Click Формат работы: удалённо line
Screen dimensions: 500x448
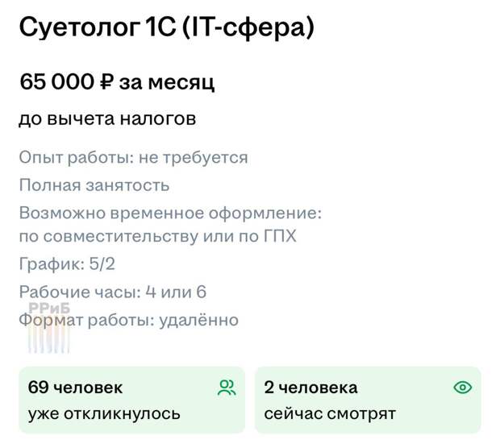[128, 320]
